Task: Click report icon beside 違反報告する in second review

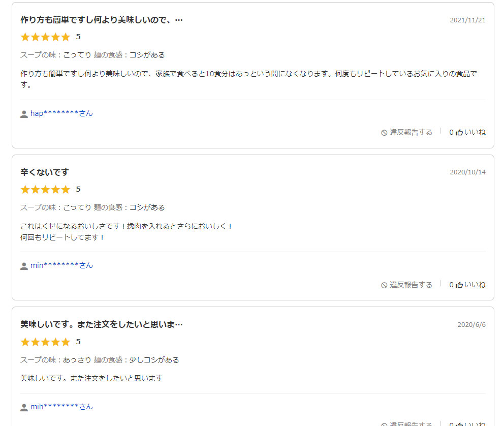Action: click(x=384, y=285)
